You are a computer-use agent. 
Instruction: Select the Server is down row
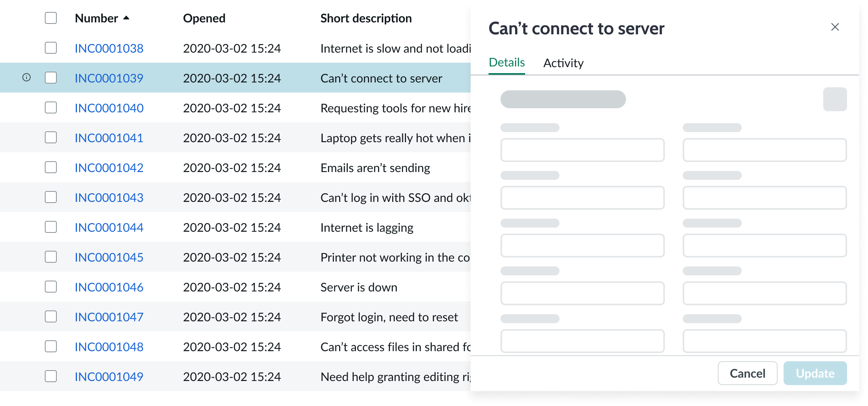tap(359, 287)
